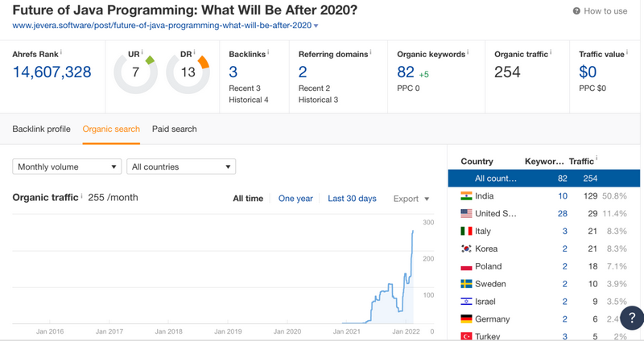Click the Country column header
Viewport: 644px width, 341px height.
[x=477, y=162]
